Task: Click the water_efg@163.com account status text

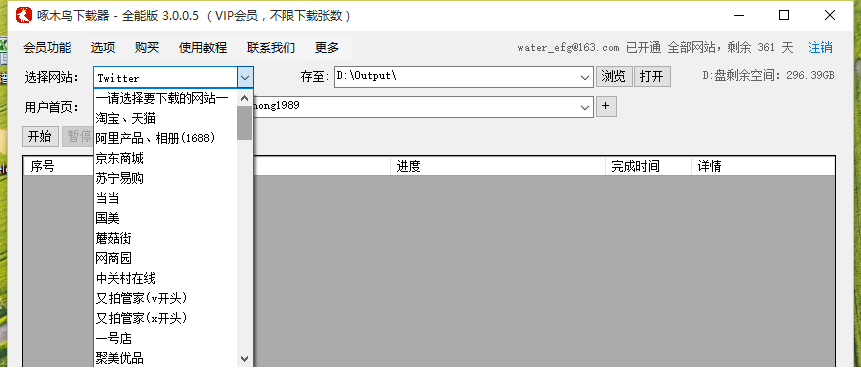Action: (x=655, y=48)
